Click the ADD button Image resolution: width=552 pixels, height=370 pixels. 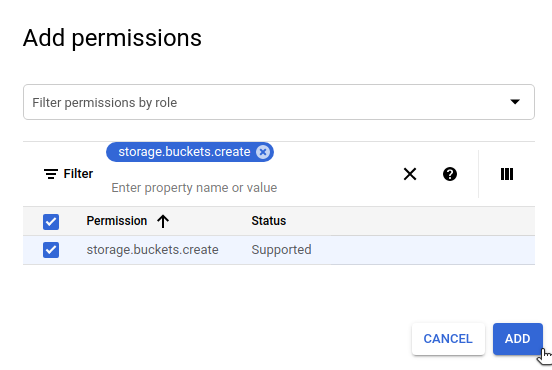[x=518, y=339]
